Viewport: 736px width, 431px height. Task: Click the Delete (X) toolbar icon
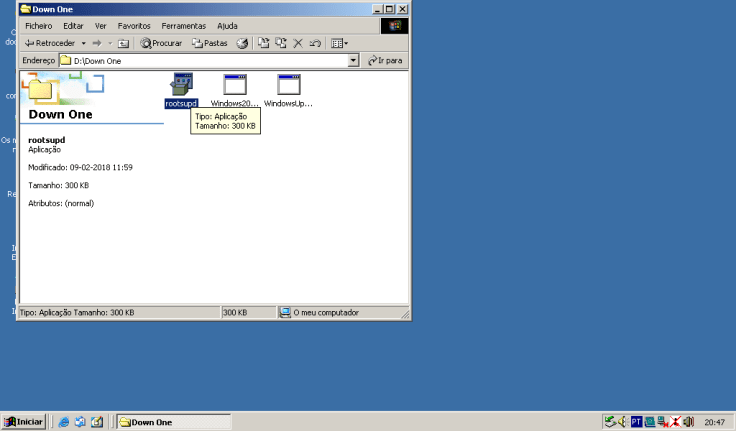point(297,43)
